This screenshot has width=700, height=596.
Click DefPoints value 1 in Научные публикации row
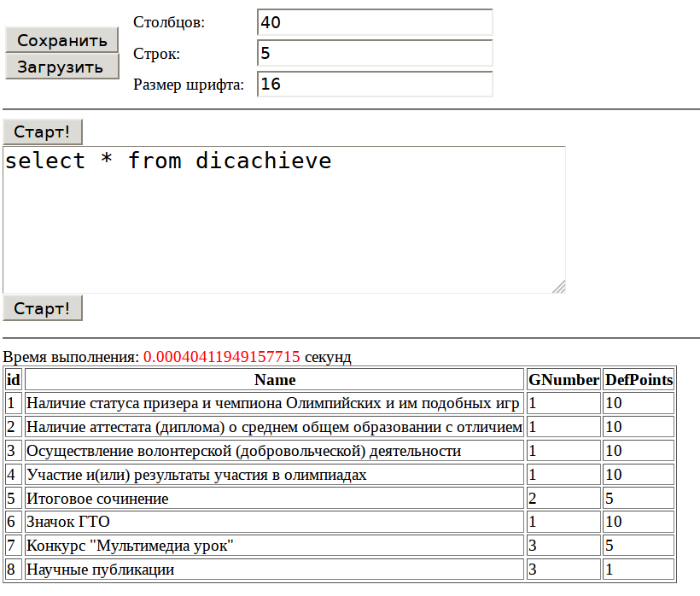(x=639, y=570)
